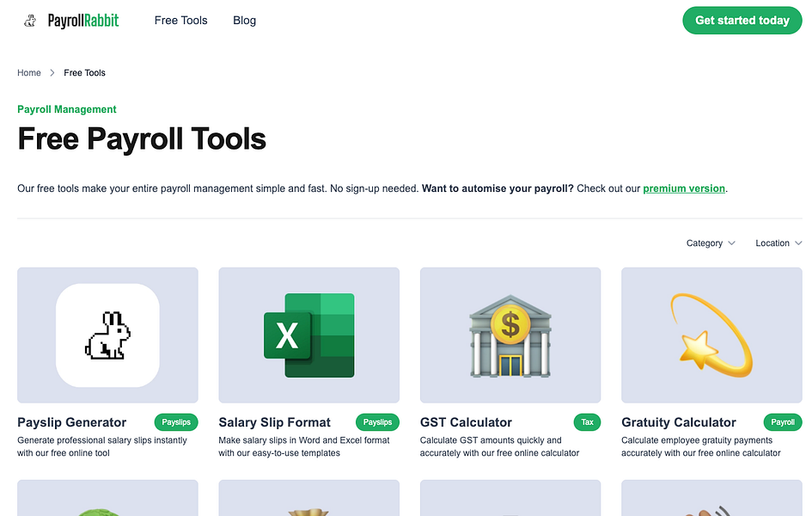Select the Tax tag on GST Calculator card

point(587,422)
